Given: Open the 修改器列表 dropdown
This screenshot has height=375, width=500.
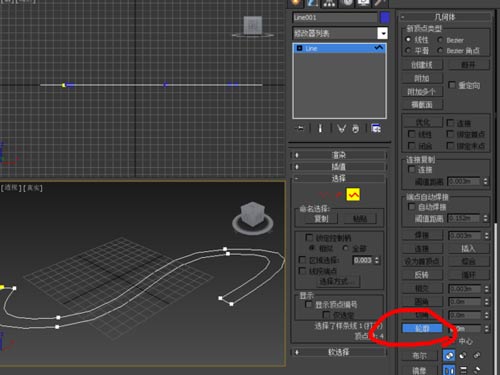Looking at the screenshot, I should coord(382,33).
